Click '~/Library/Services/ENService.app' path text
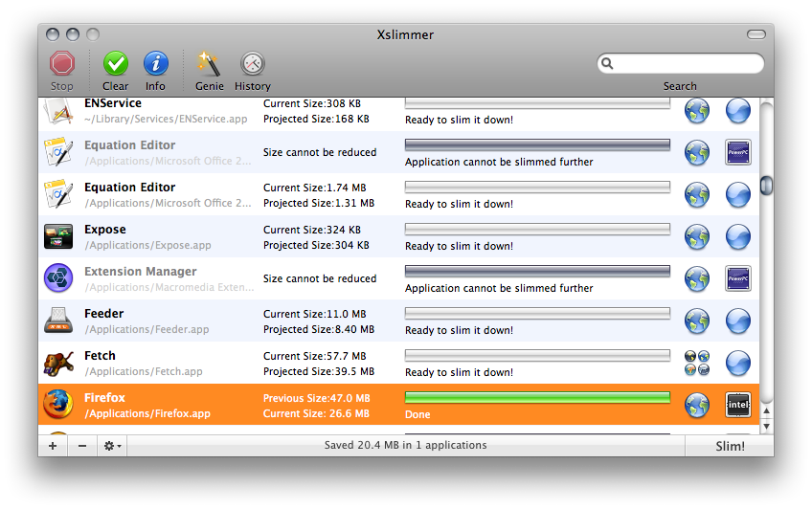Screen dimensions: 812x509 (166, 119)
